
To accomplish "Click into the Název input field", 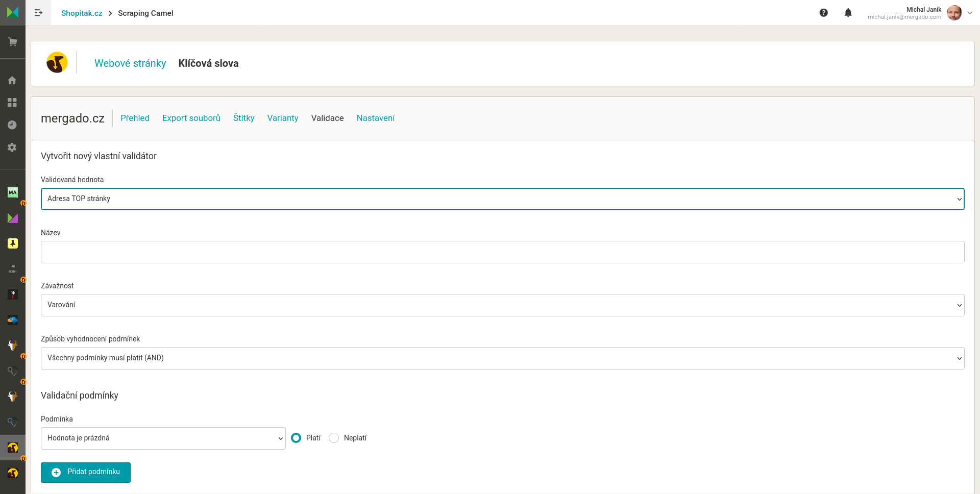I will [x=502, y=252].
